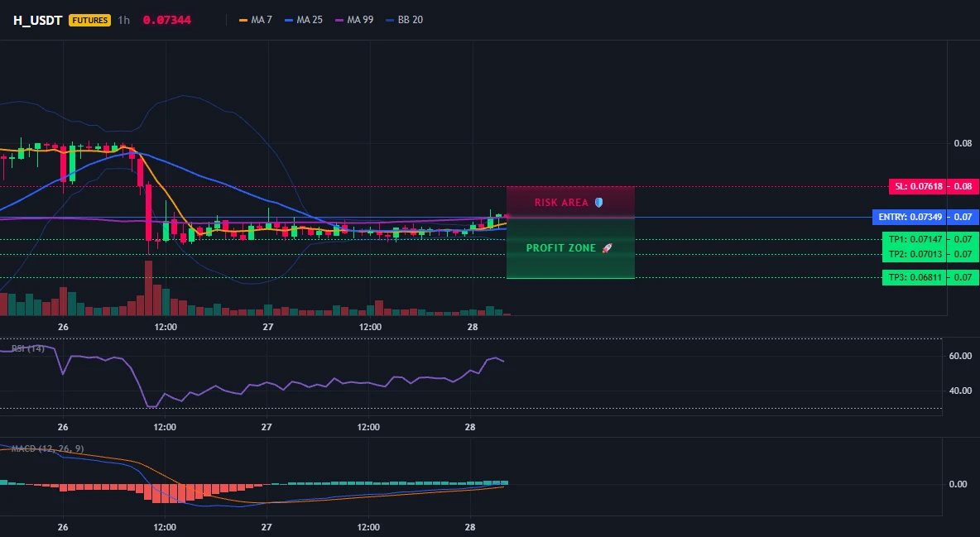Screen dimensions: 980x537
Task: Click the 0.08 price axis label
Action: point(963,143)
